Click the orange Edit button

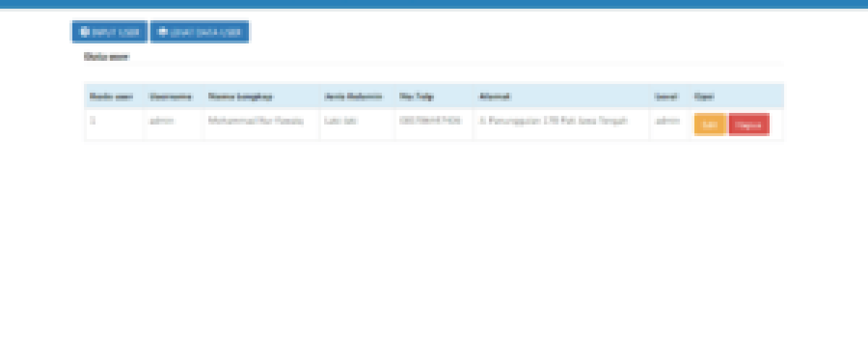pos(710,125)
